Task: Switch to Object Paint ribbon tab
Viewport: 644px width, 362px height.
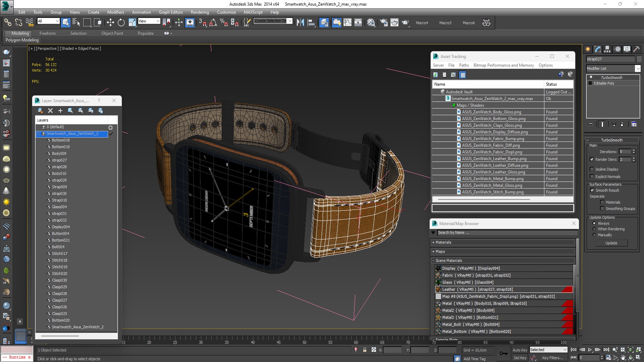Action: click(x=112, y=33)
